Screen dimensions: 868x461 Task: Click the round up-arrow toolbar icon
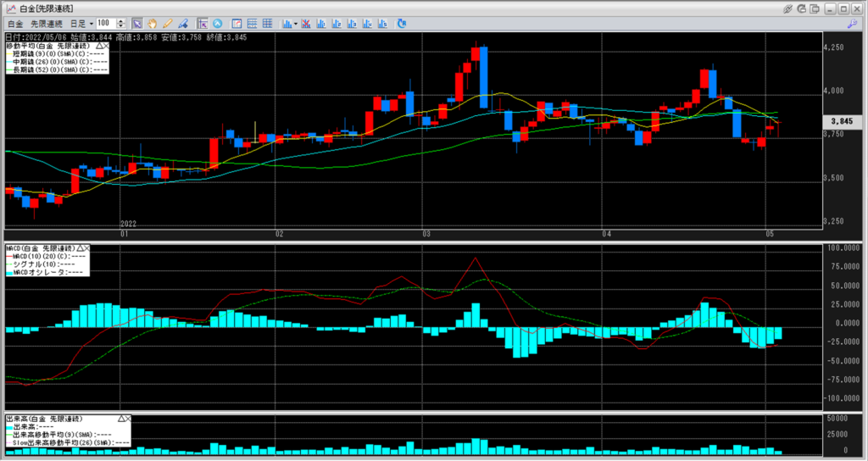pos(218,23)
